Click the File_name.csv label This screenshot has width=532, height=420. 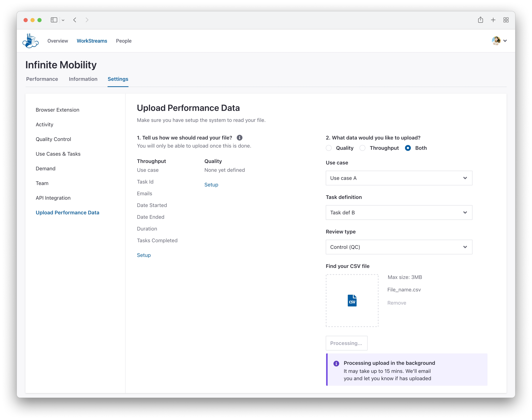point(404,290)
